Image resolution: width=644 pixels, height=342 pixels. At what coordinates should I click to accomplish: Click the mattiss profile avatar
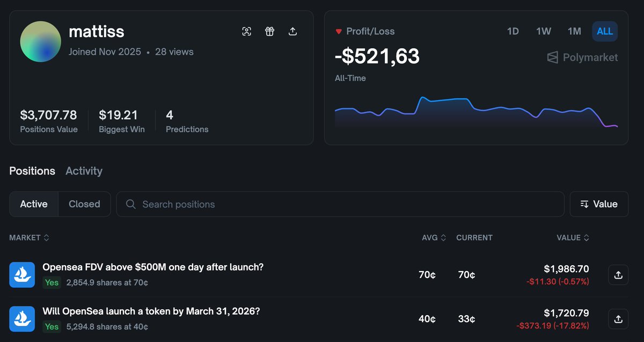40,42
